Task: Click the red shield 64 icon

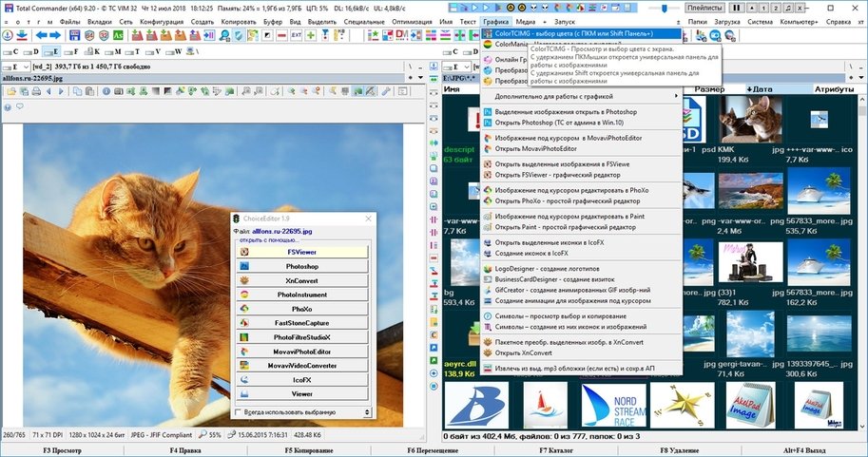Action: [89, 35]
